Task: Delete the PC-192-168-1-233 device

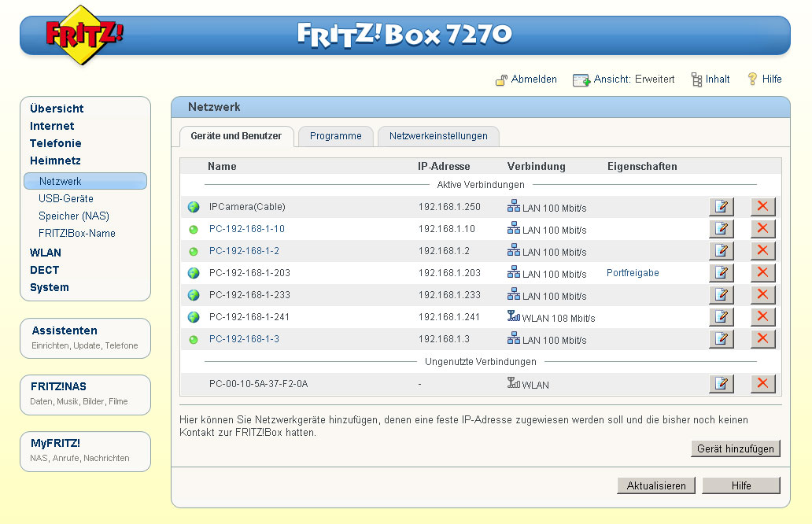Action: coord(762,294)
